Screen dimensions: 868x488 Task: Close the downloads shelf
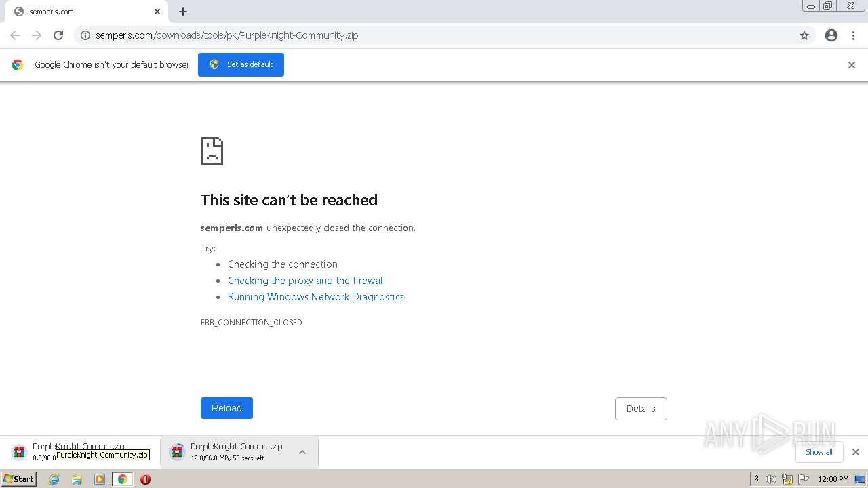(x=856, y=452)
